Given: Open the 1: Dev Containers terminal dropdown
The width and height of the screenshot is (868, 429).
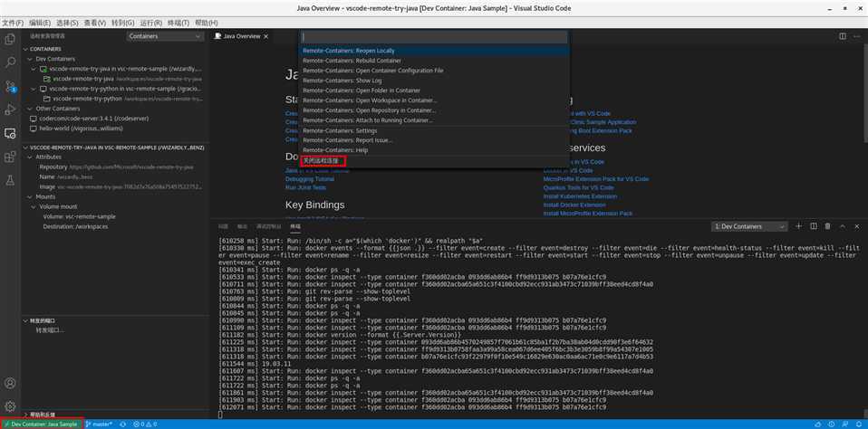Looking at the screenshot, I should point(749,226).
